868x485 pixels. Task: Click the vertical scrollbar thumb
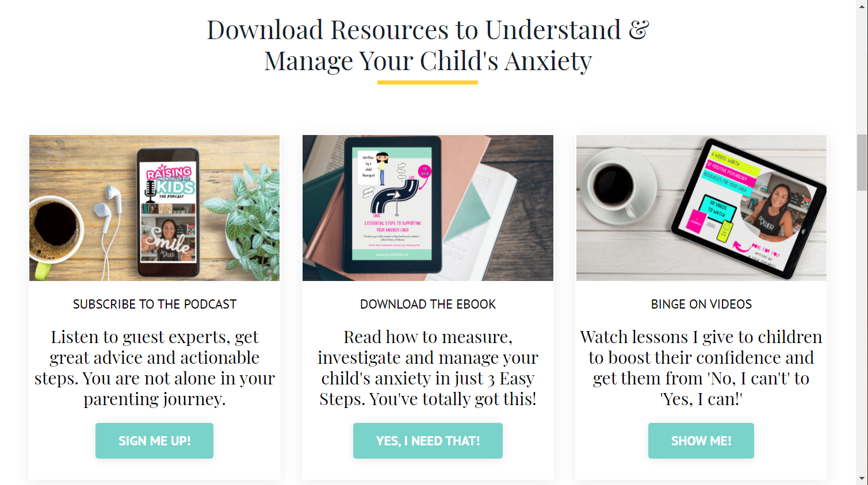[x=862, y=162]
